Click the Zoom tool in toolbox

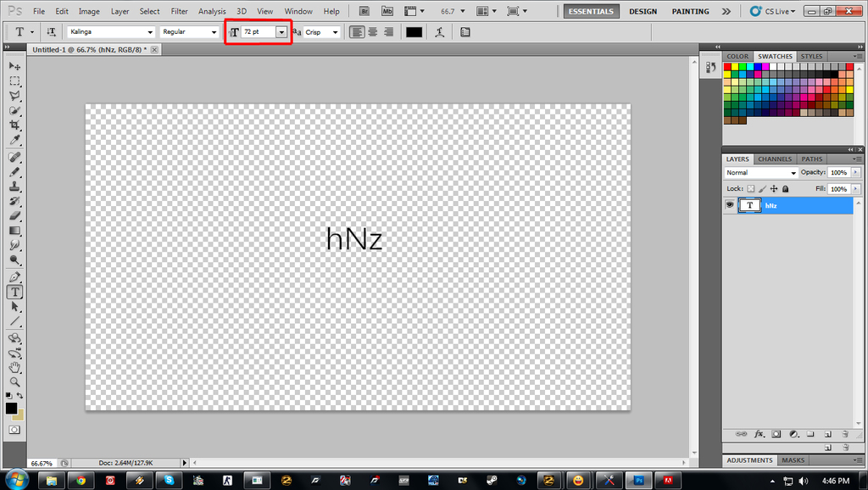click(x=14, y=382)
